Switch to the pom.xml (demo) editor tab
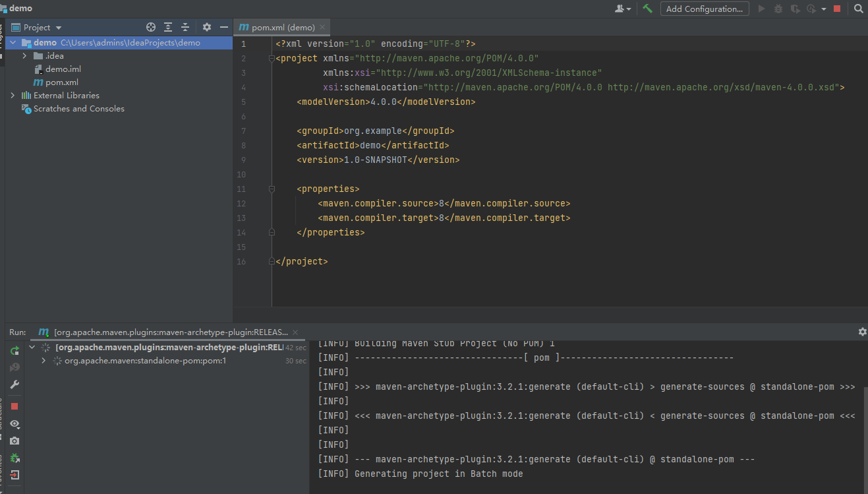The image size is (868, 494). point(283,28)
